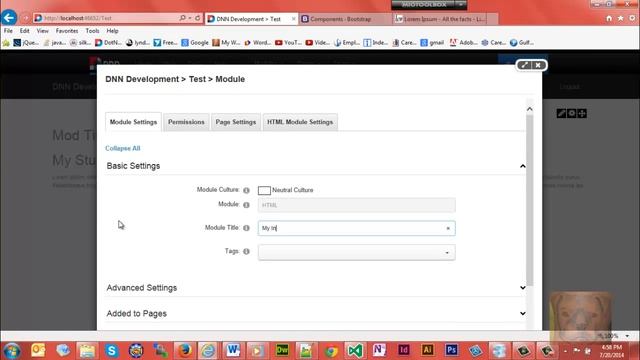Switch to the HTML Module Settings tab
640x360 pixels.
[300, 122]
